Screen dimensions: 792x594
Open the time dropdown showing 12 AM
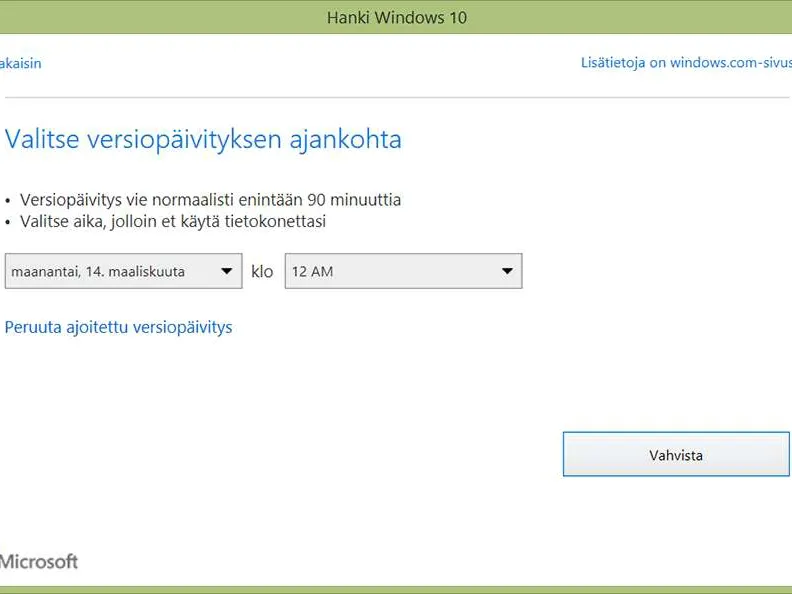click(403, 271)
